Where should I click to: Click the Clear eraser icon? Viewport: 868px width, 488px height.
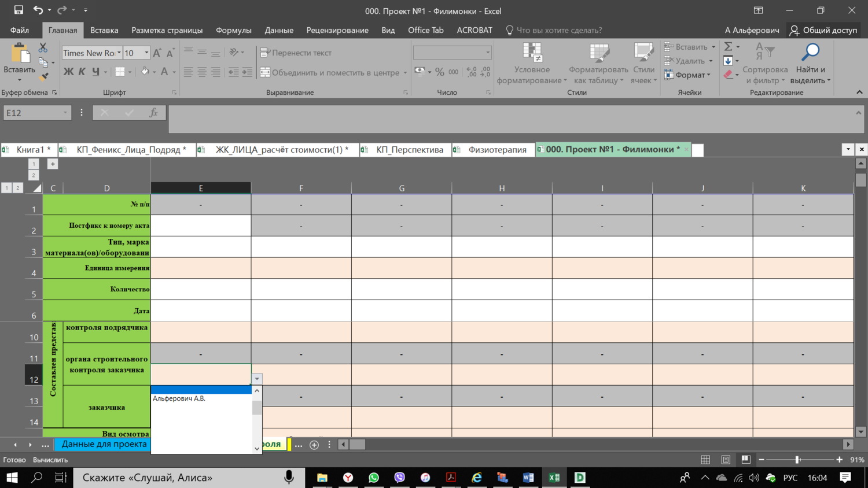pos(729,75)
